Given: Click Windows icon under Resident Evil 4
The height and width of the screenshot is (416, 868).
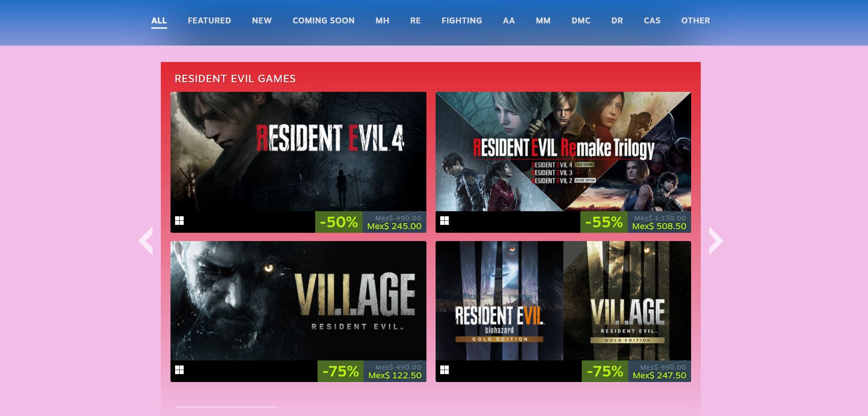Looking at the screenshot, I should coord(180,221).
